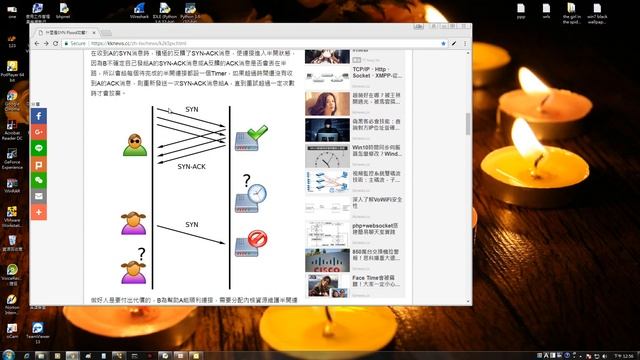Open the Face Time article link
640x360 pixels.
(x=376, y=281)
